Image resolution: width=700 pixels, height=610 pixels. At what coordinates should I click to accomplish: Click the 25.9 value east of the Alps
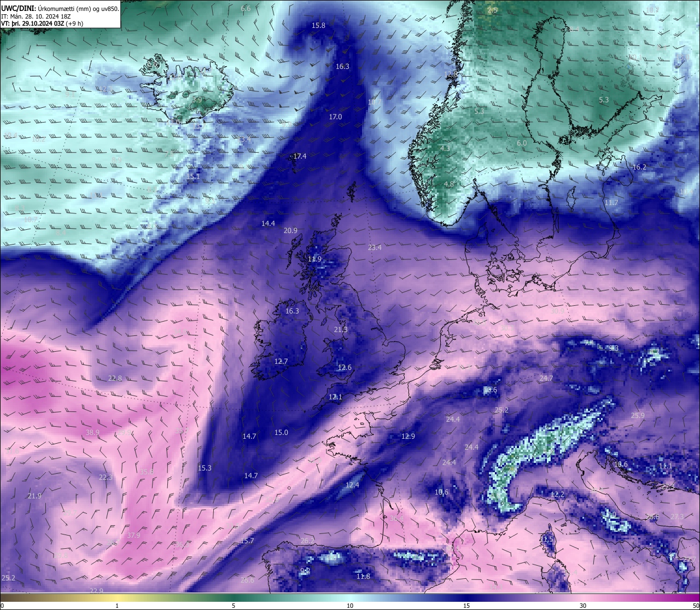(638, 416)
